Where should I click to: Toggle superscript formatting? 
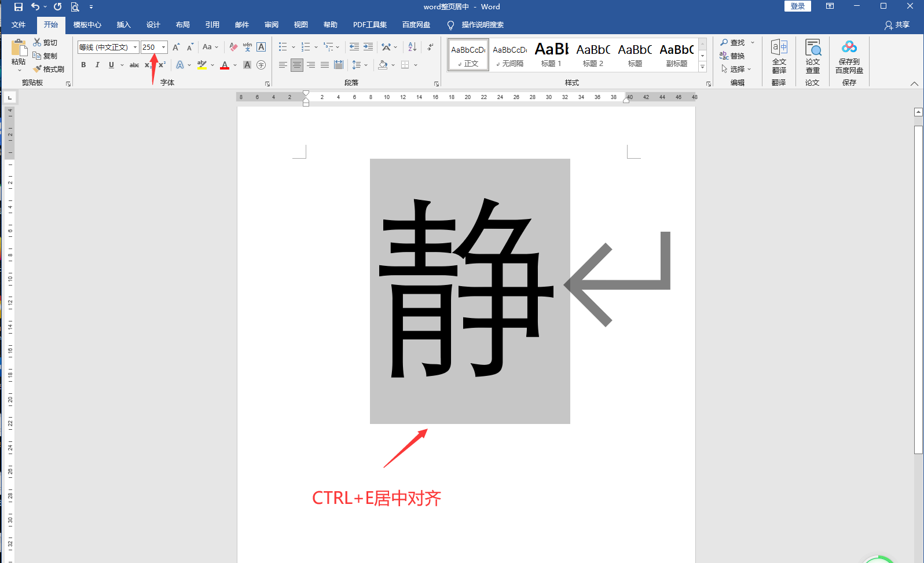tap(162, 65)
